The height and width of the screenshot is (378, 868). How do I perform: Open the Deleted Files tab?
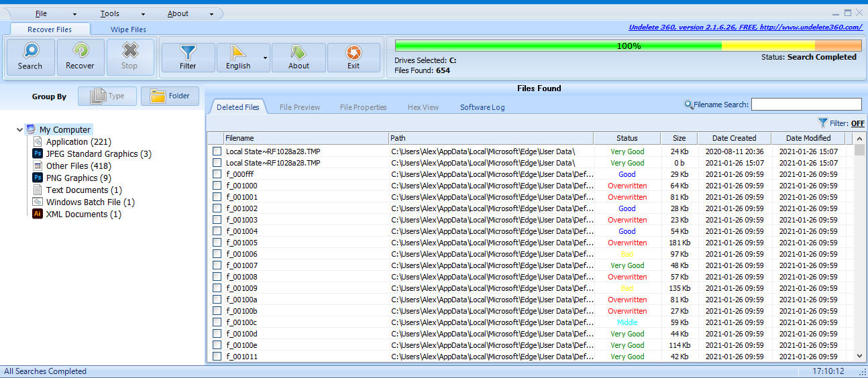click(237, 107)
